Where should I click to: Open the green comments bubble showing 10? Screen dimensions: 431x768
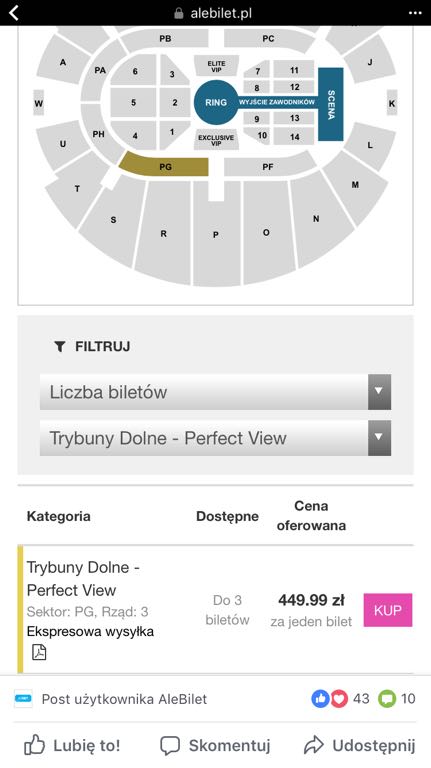(x=397, y=698)
